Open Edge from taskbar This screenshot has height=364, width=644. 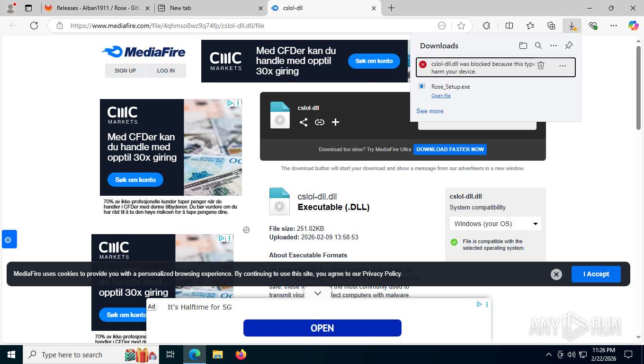(x=194, y=355)
